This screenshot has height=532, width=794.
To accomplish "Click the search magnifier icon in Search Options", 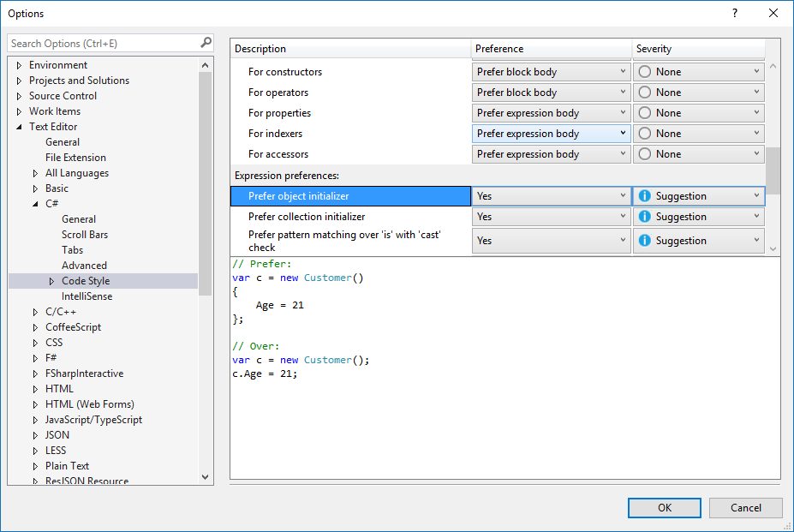I will click(206, 43).
